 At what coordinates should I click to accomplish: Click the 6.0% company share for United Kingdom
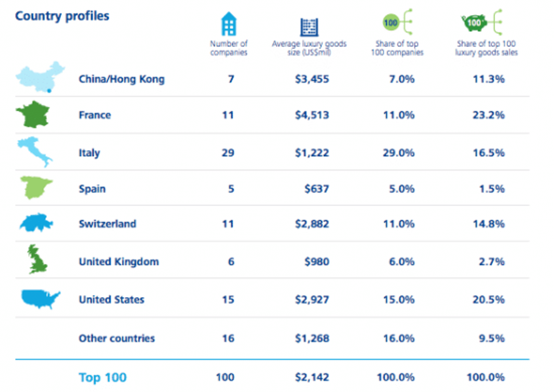402,262
